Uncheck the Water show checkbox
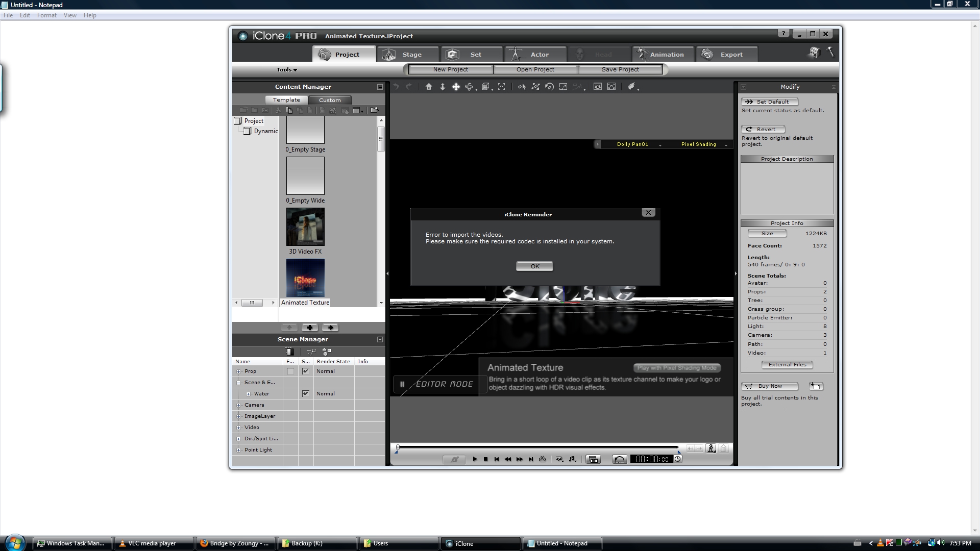The height and width of the screenshot is (551, 980). point(305,394)
